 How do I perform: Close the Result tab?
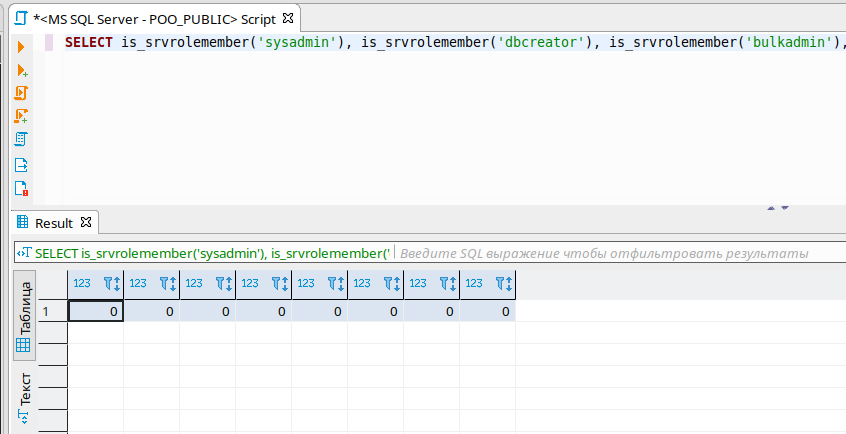[86, 222]
